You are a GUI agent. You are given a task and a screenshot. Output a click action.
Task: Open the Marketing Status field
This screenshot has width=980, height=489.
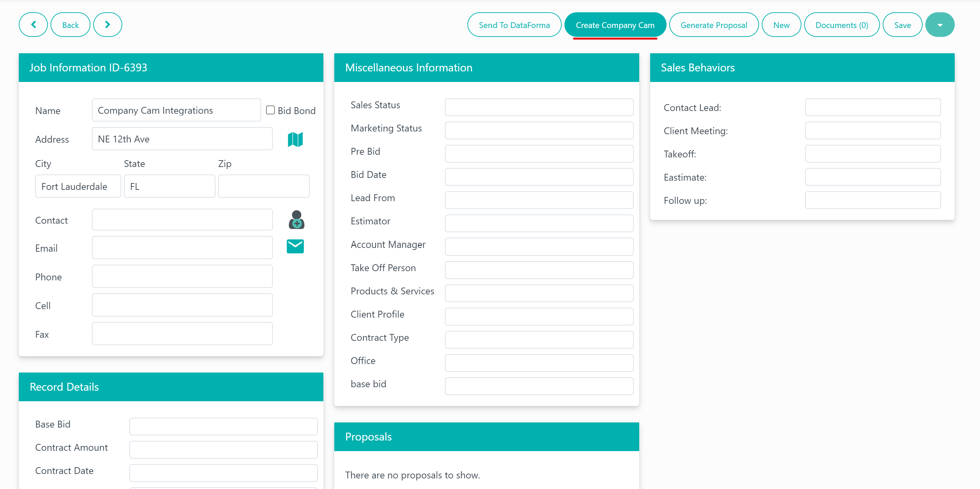tap(539, 130)
